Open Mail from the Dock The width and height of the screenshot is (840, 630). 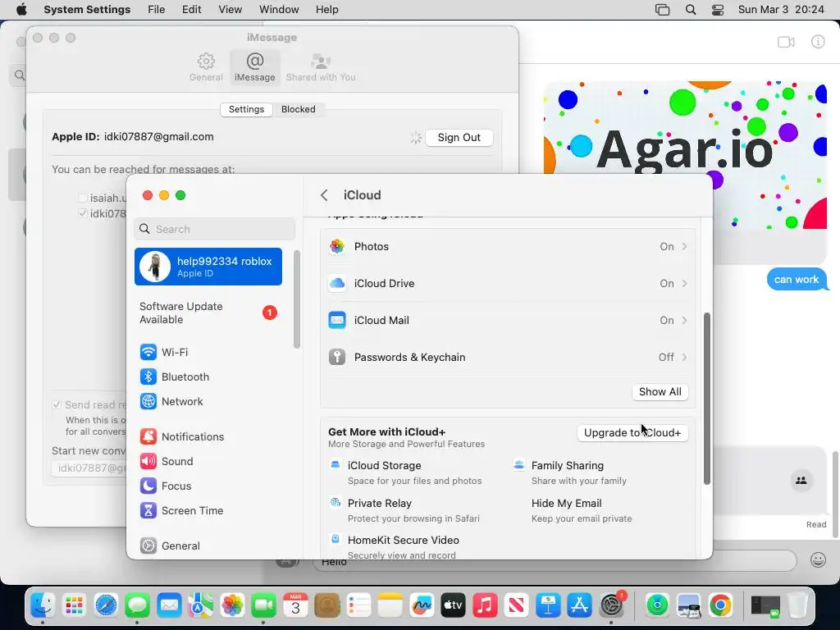tap(169, 605)
